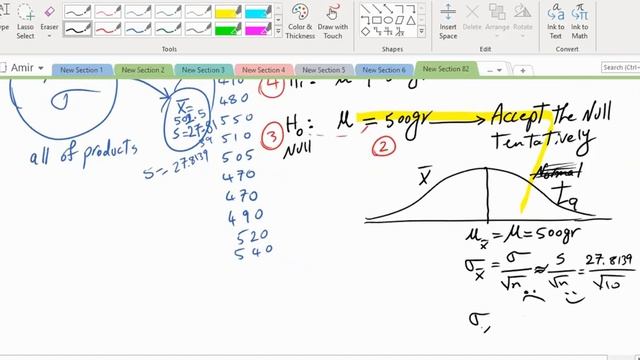
Task: Insert the rectangle shape
Action: coord(377,20)
